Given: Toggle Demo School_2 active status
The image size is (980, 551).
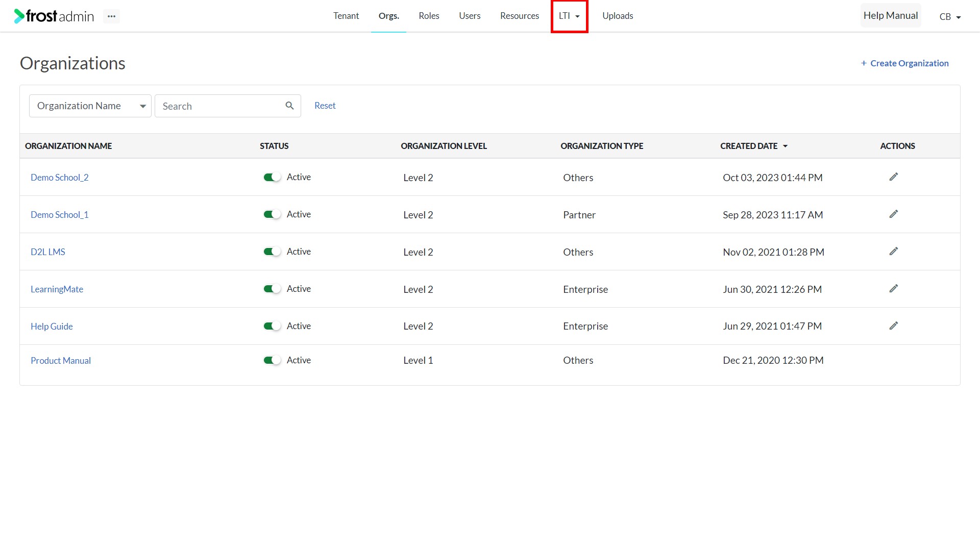Looking at the screenshot, I should pyautogui.click(x=272, y=177).
